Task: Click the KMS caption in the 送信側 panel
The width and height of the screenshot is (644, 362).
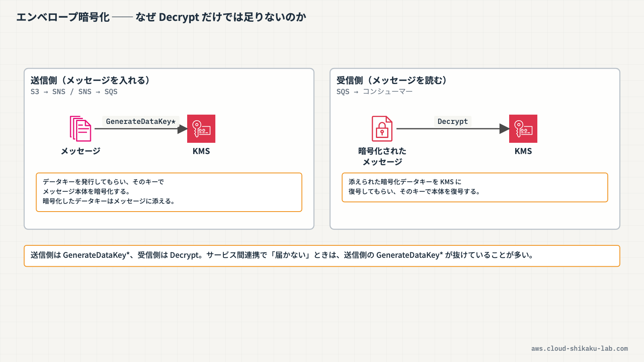Action: [x=201, y=151]
